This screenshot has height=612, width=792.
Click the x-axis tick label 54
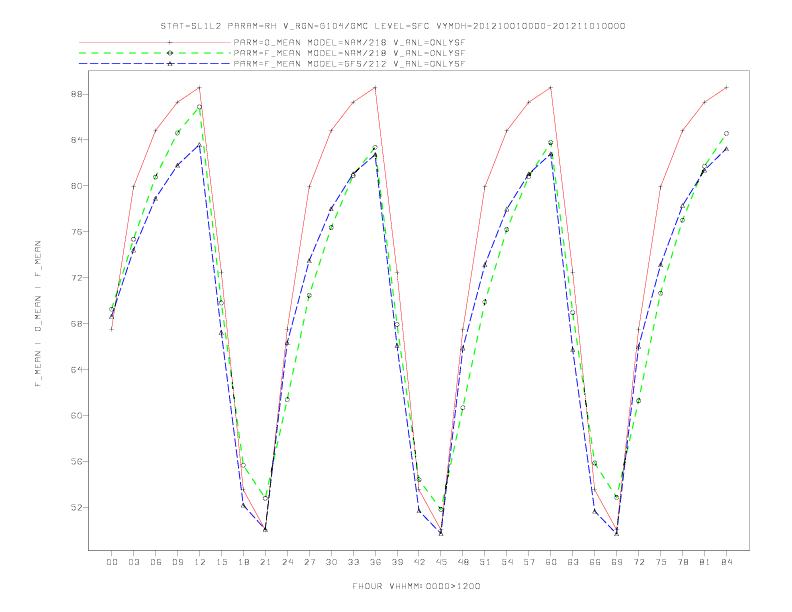tap(507, 562)
